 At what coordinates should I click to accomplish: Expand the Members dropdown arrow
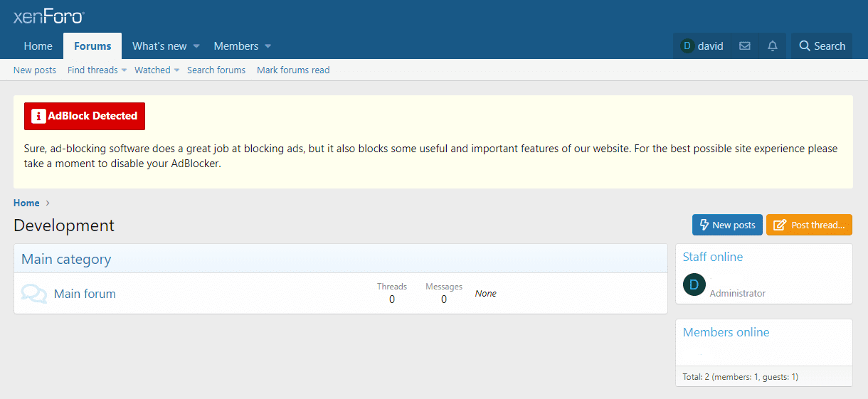pos(268,46)
